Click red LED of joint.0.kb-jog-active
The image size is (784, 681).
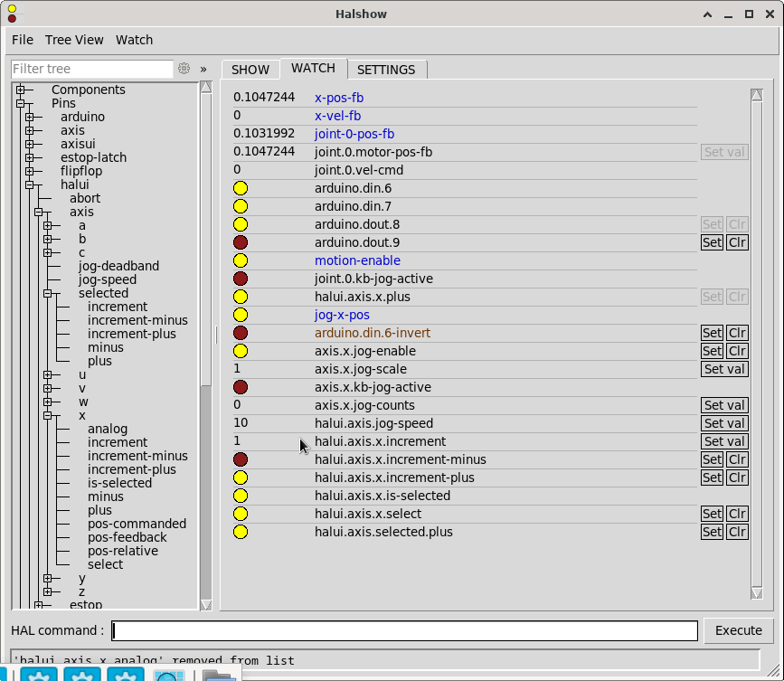241,279
